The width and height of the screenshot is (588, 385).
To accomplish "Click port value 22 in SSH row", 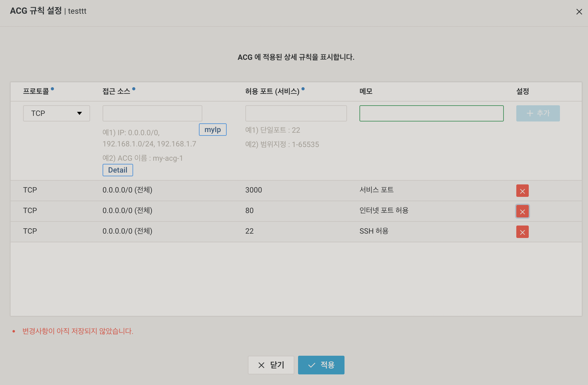I will pos(249,231).
